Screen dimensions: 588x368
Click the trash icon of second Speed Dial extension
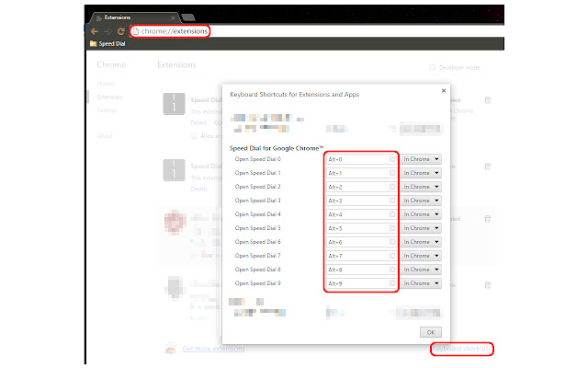[x=488, y=167]
